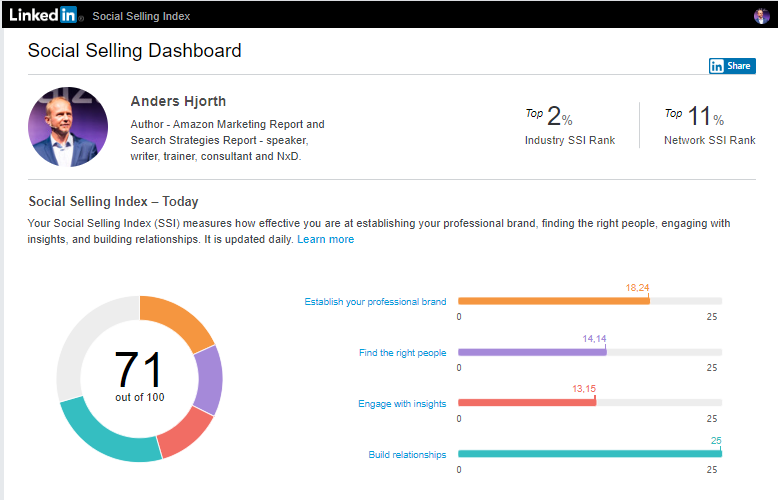The height and width of the screenshot is (500, 778).
Task: Click the 14,14 score value
Action: pos(594,339)
